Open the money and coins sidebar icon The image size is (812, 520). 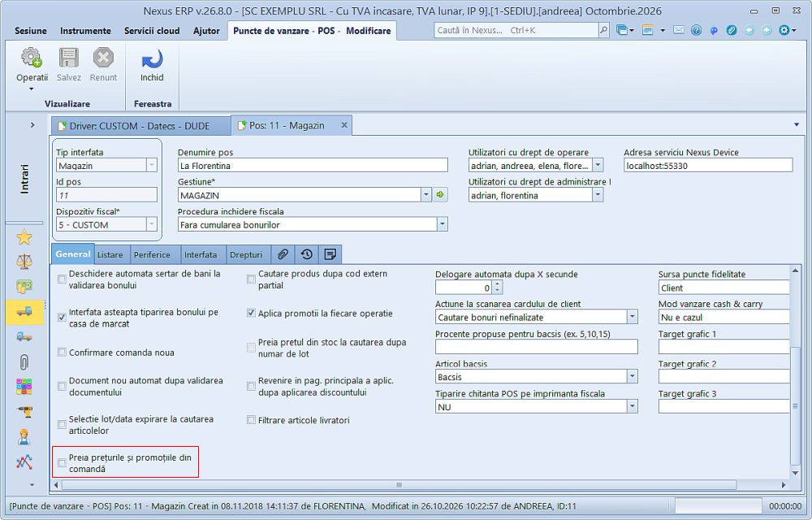pos(24,287)
